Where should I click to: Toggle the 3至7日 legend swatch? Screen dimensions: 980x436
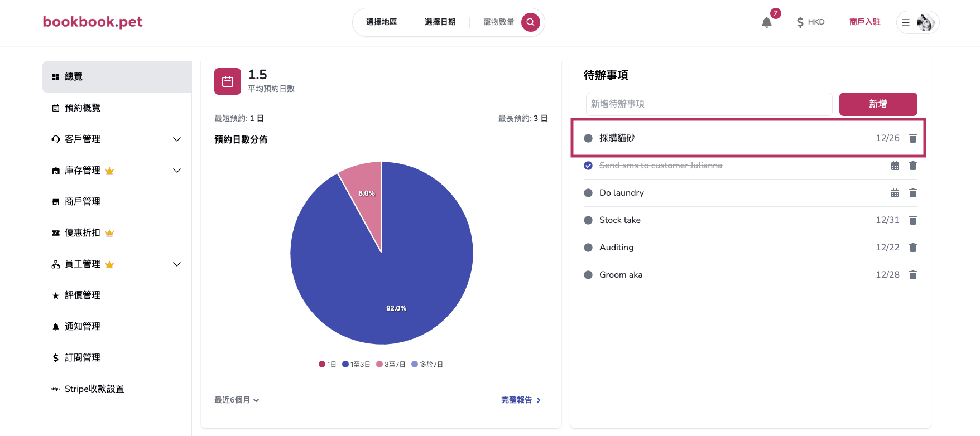point(379,365)
